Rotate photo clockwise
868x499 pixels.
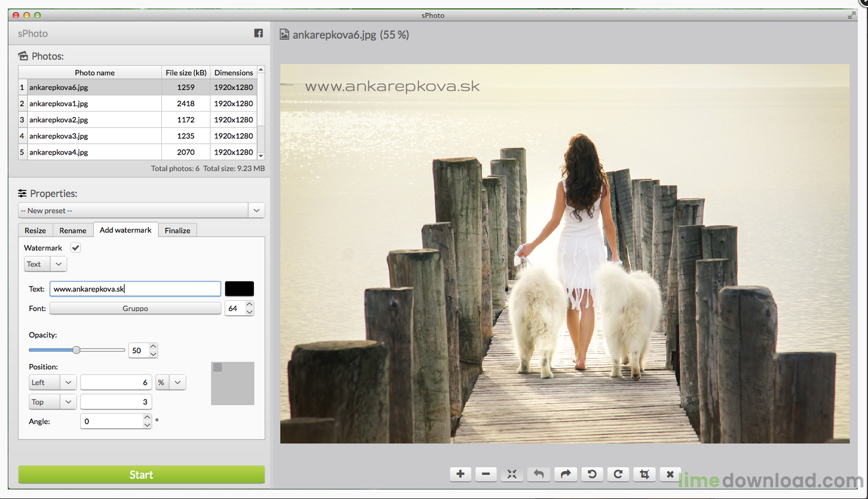pyautogui.click(x=618, y=474)
